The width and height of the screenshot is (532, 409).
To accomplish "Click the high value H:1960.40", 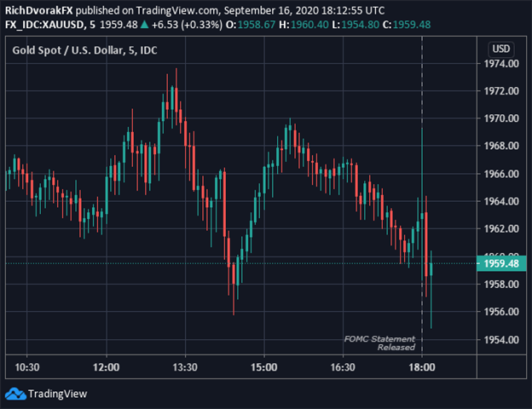I will coord(304,25).
